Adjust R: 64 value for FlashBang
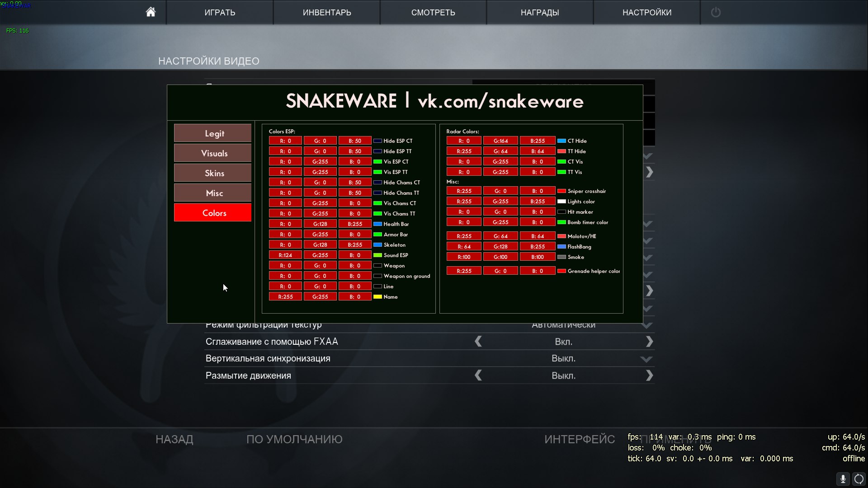The height and width of the screenshot is (488, 868). [464, 247]
